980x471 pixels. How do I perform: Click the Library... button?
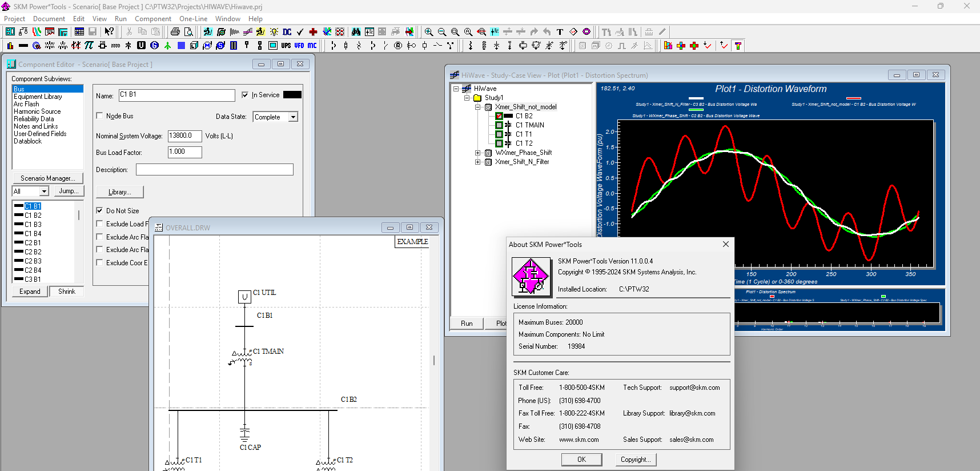point(119,192)
